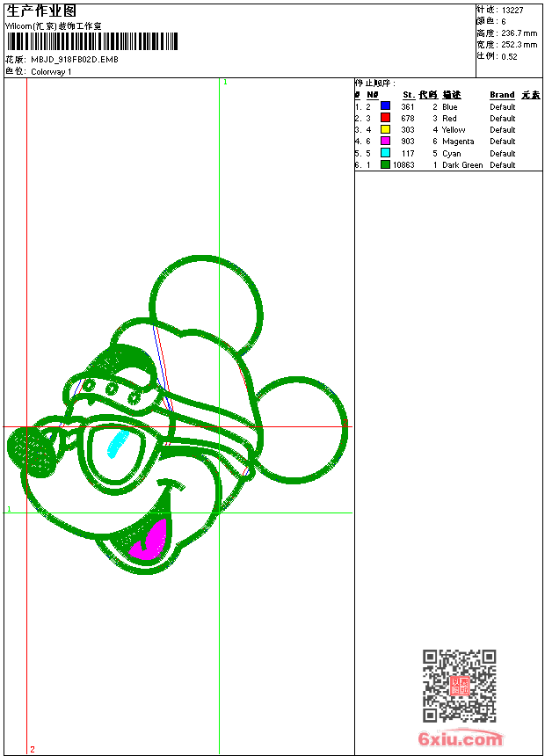
Task: Select the stitch count 678 in the Red row
Action: 408,118
